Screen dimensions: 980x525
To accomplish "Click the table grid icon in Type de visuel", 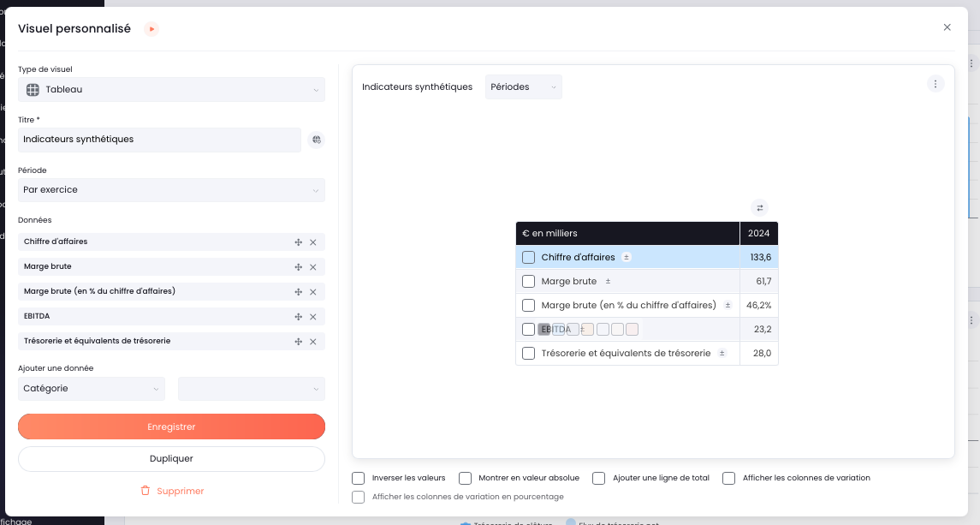I will 33,89.
